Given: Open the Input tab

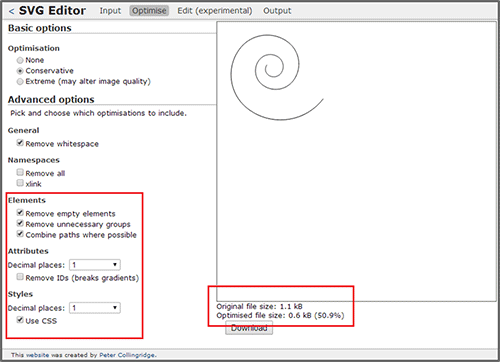Looking at the screenshot, I should 110,11.
